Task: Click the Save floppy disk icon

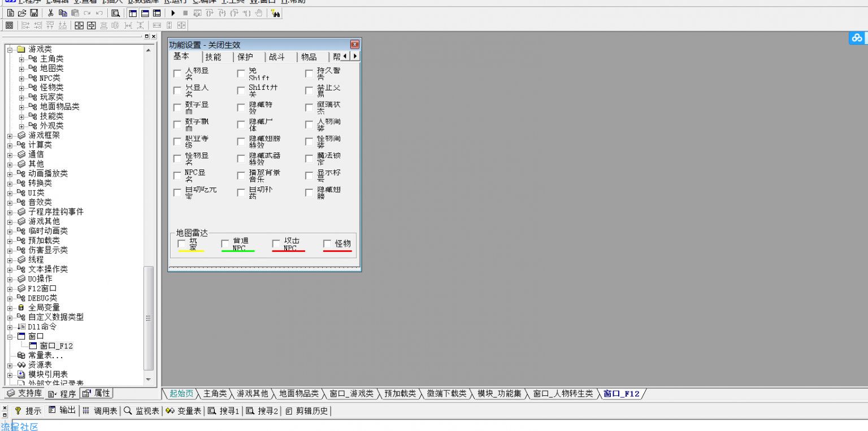Action: click(x=34, y=13)
